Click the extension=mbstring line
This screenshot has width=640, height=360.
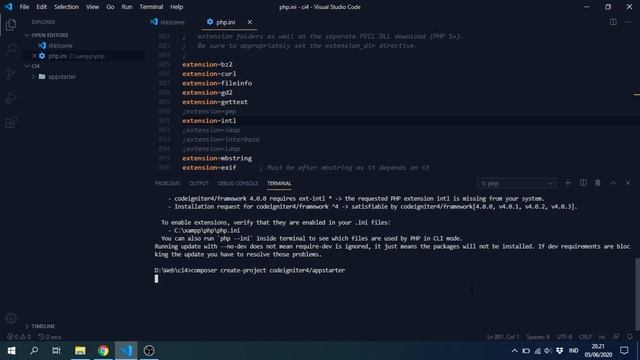[x=217, y=158]
